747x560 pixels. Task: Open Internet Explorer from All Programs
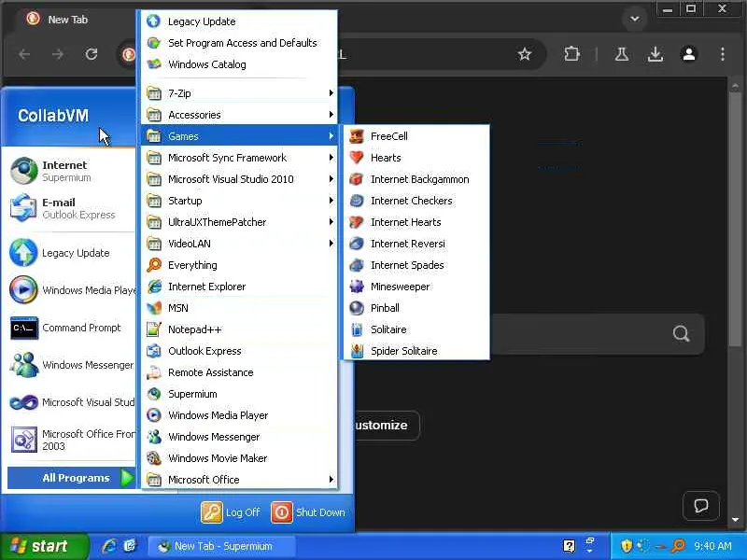click(239, 287)
